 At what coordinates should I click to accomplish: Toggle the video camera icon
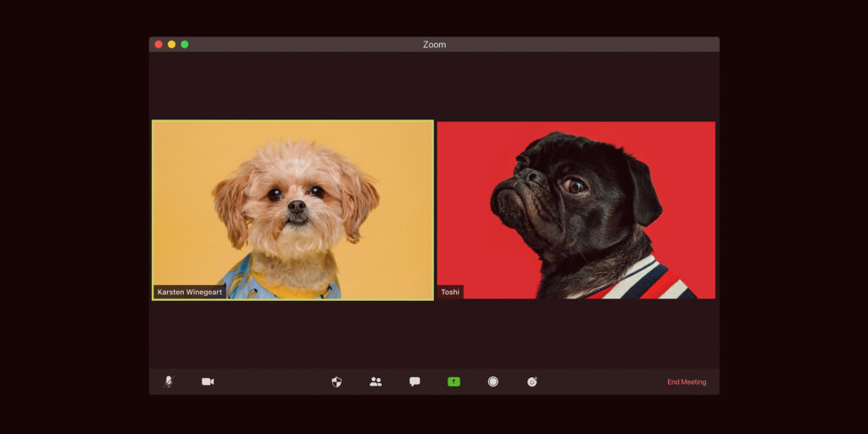(208, 381)
